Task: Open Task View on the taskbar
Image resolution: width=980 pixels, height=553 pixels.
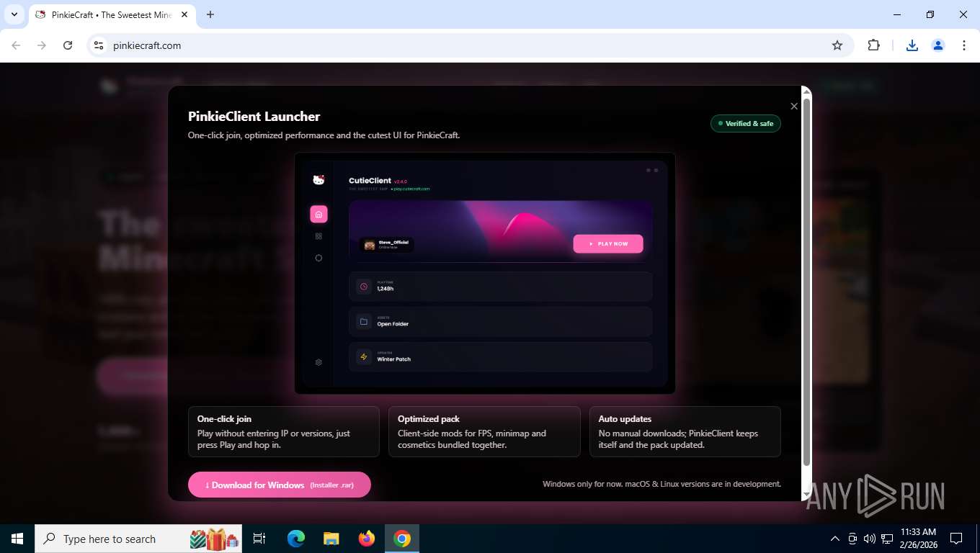Action: click(x=259, y=539)
